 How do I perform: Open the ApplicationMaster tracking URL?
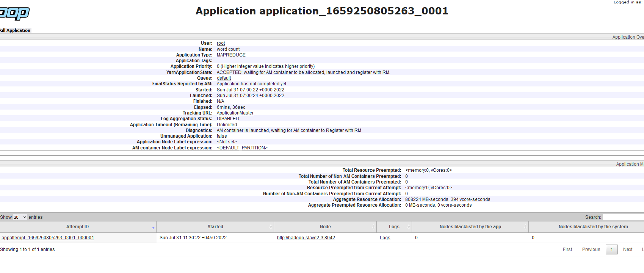pos(235,113)
